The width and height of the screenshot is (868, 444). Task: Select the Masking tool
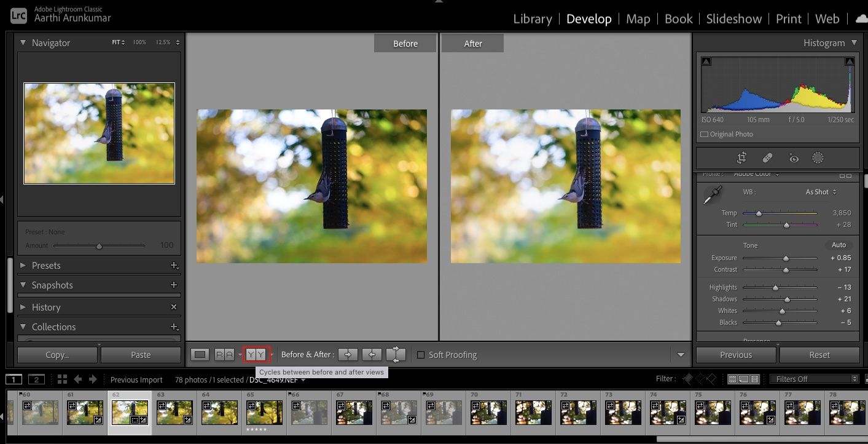tap(818, 158)
